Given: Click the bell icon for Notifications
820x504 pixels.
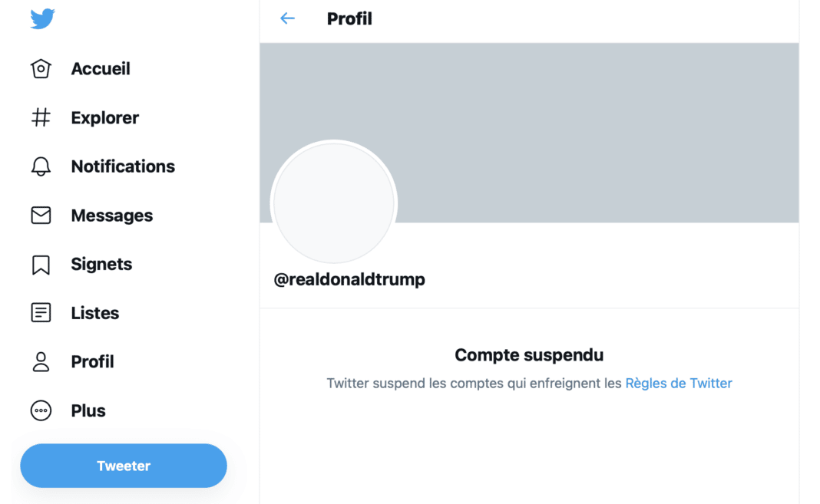Looking at the screenshot, I should pos(41,166).
